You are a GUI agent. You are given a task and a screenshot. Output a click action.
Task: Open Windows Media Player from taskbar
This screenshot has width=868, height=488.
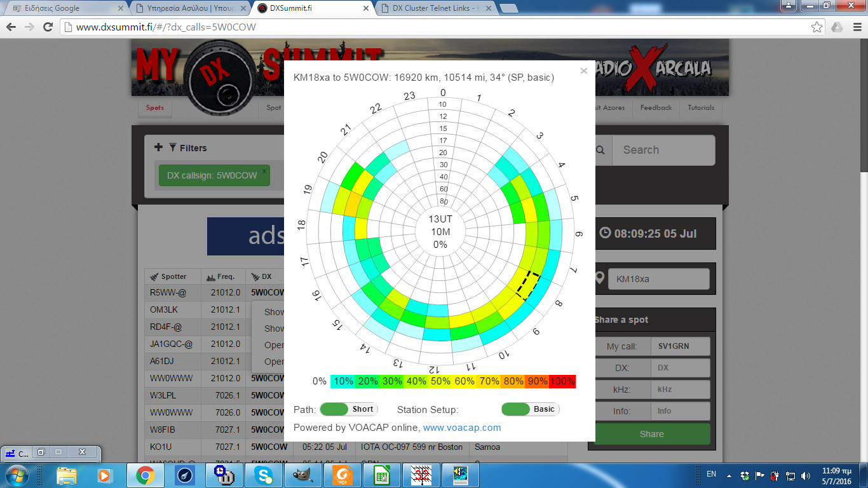[x=104, y=475]
